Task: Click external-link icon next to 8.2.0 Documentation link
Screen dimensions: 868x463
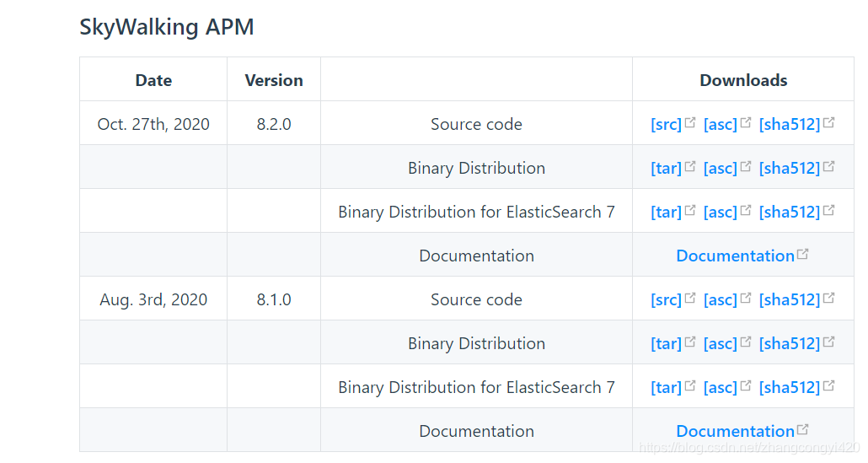Action: click(802, 254)
